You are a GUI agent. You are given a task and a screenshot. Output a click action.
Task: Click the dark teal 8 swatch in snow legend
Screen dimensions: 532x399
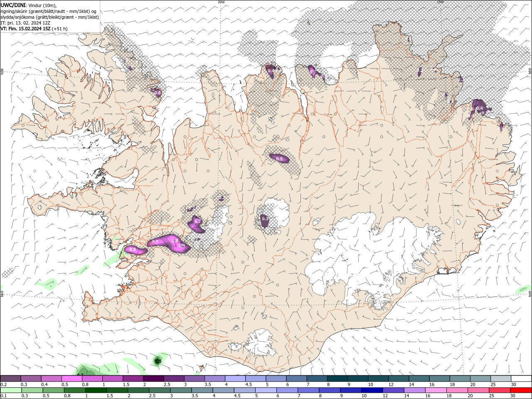point(337,379)
